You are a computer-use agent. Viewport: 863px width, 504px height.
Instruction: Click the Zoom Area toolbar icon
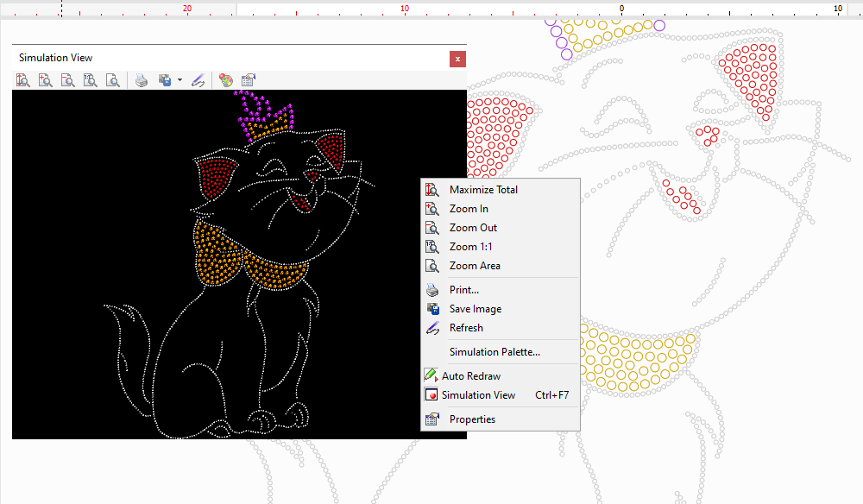click(113, 80)
